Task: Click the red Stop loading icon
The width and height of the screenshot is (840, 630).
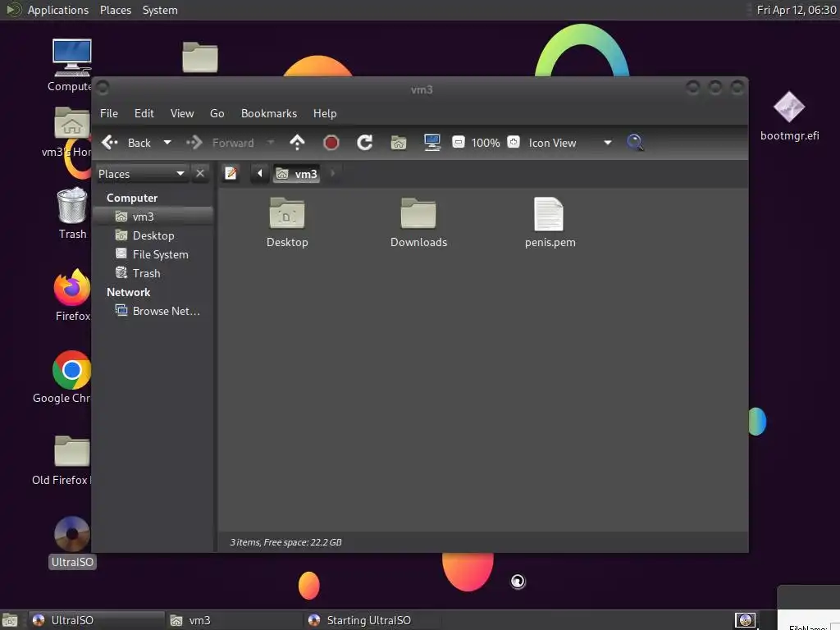Action: [331, 143]
